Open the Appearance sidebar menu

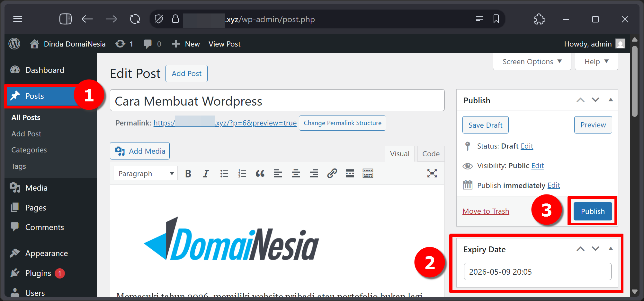[x=47, y=253]
